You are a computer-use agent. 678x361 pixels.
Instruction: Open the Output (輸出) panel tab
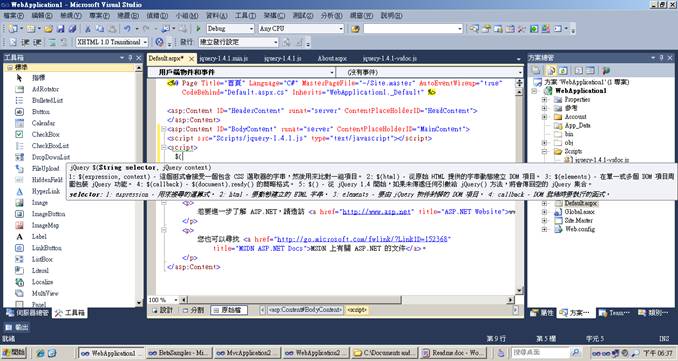[x=17, y=327]
